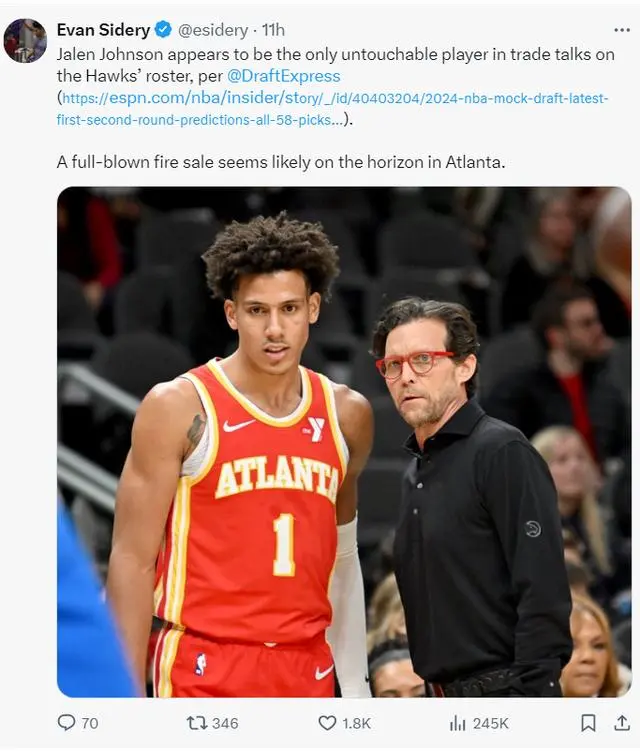Click the 346 reposts count

(x=225, y=723)
